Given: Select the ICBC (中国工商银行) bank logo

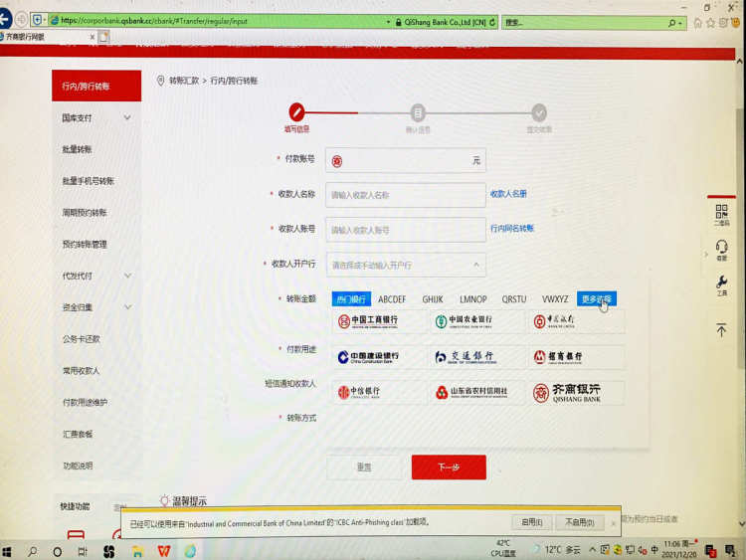Looking at the screenshot, I should click(x=368, y=321).
